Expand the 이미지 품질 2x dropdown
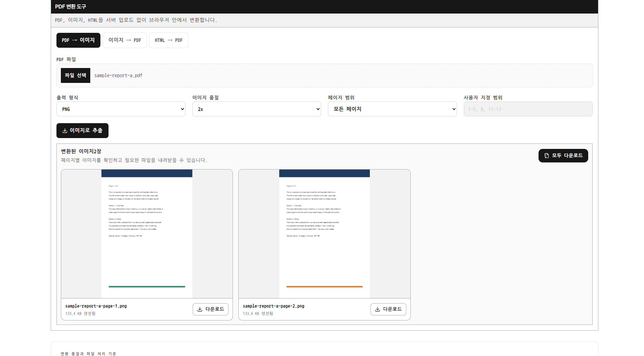The height and width of the screenshot is (356, 644). (257, 109)
